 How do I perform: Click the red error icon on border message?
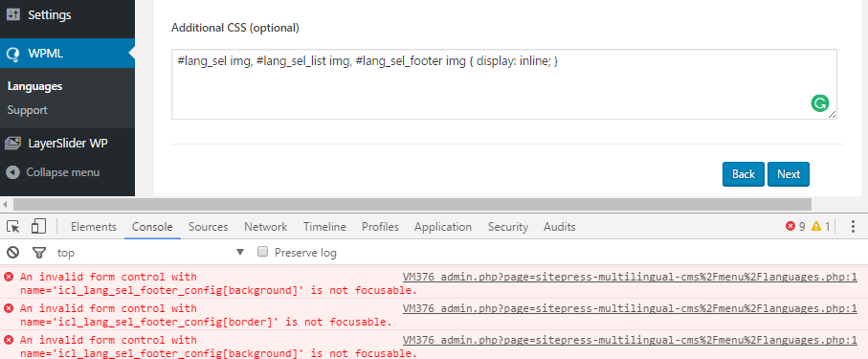click(9, 308)
